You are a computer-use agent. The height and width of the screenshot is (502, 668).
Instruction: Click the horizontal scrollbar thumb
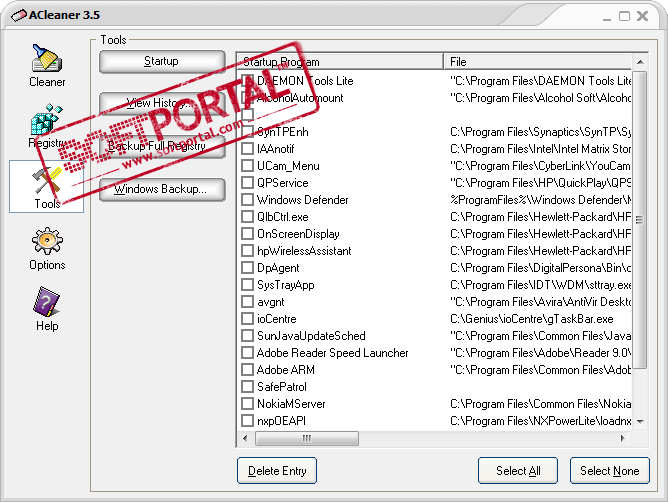point(307,438)
